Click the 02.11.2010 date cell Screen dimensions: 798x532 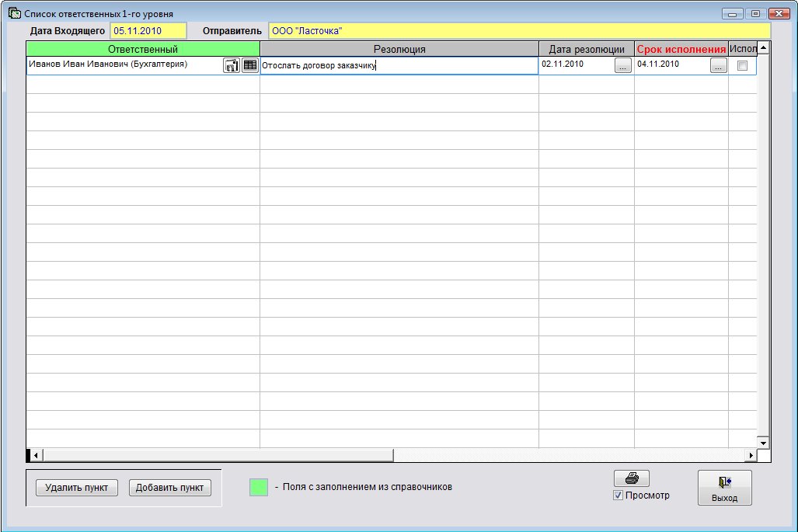pos(577,64)
